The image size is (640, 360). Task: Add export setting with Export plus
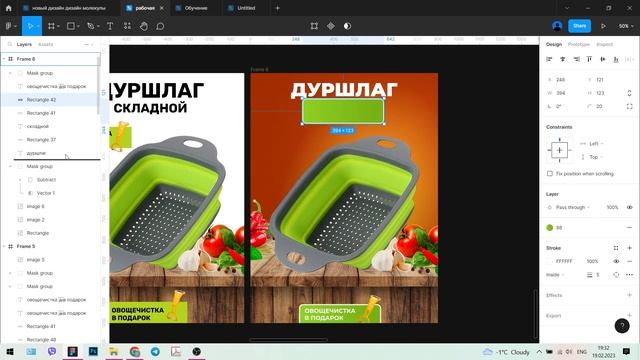point(629,315)
